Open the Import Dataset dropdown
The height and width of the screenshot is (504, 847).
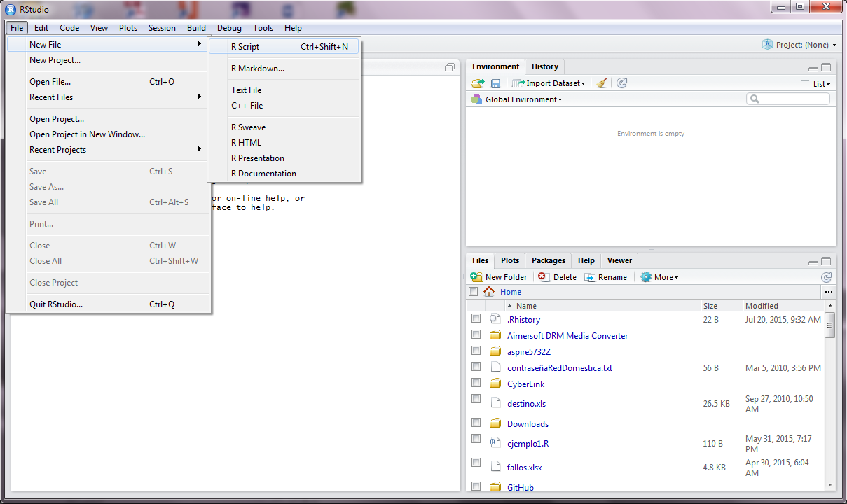tap(549, 83)
